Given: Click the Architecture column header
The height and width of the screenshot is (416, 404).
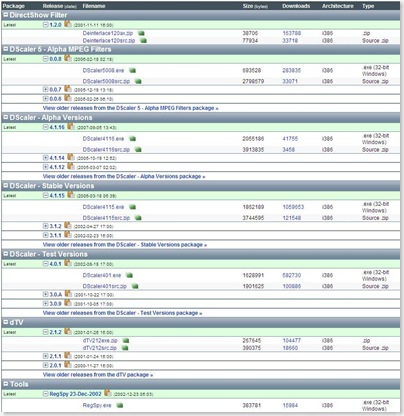Looking at the screenshot, I should pyautogui.click(x=338, y=6).
